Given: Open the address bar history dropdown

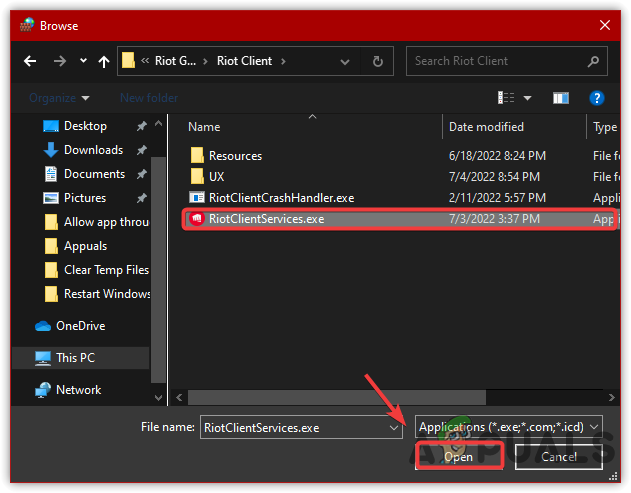Looking at the screenshot, I should click(344, 62).
